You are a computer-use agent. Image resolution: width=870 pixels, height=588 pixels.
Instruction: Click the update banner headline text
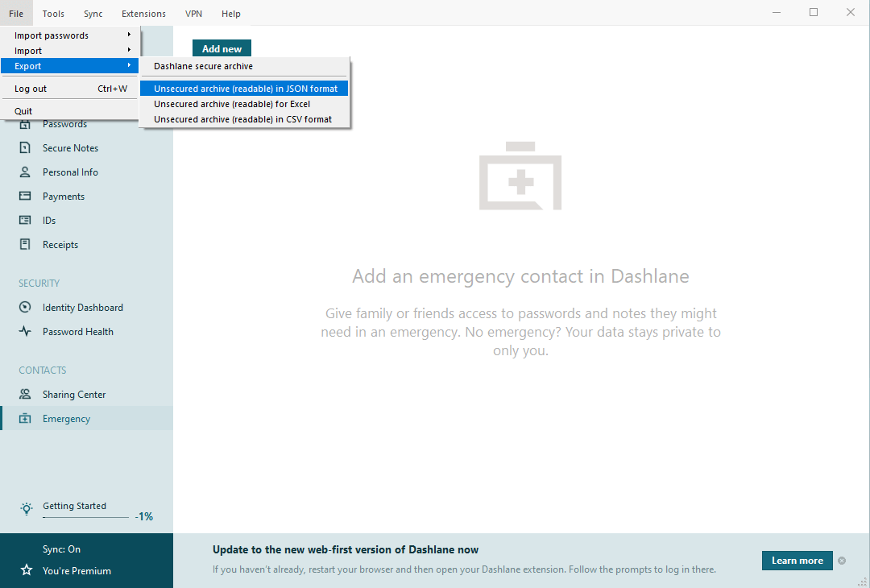click(345, 549)
